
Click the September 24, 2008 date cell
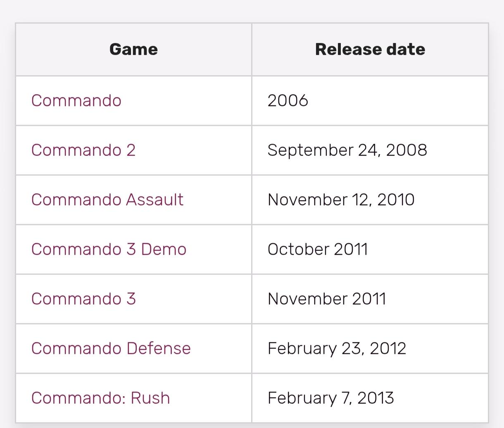point(347,150)
